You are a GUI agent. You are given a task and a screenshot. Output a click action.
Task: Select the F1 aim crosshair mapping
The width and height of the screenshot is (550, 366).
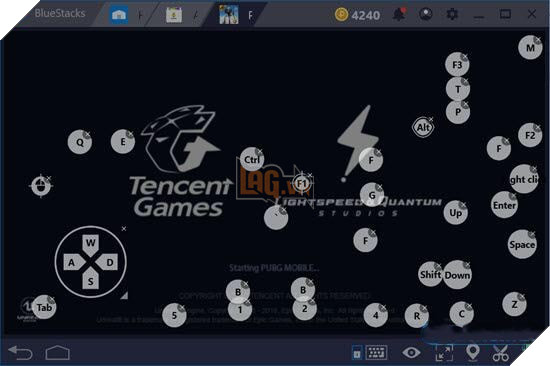tap(301, 183)
